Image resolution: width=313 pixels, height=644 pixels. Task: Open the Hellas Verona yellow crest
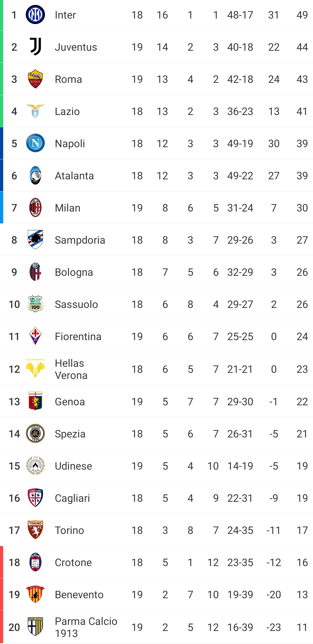tap(35, 368)
